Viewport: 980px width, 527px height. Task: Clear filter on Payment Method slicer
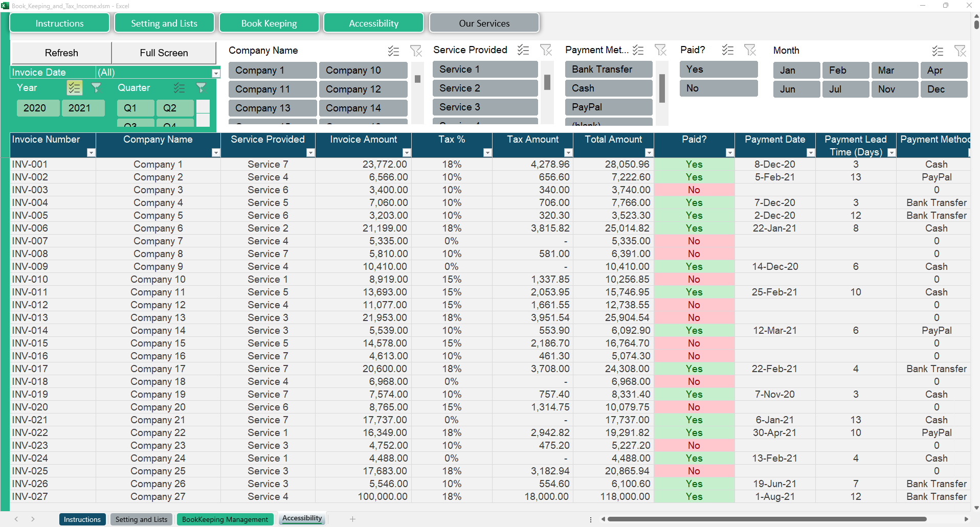(x=660, y=50)
